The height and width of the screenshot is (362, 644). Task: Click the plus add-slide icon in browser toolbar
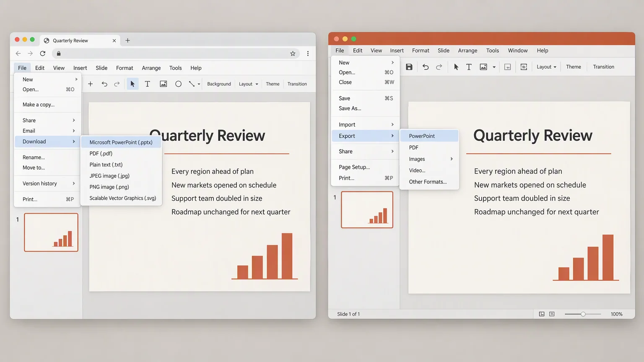[x=90, y=84]
